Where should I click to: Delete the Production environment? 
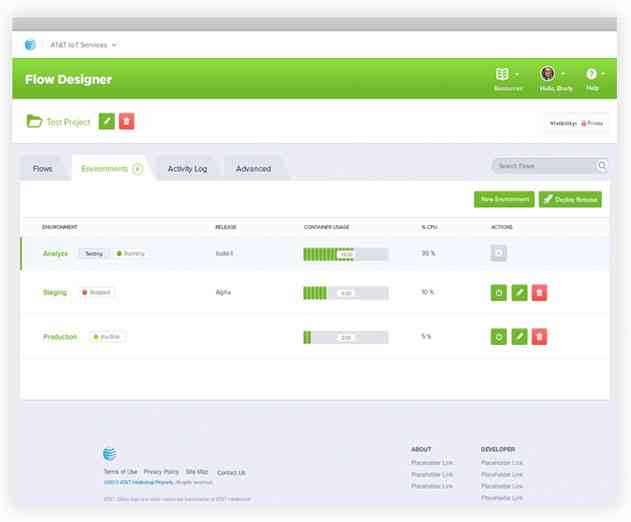pos(539,337)
